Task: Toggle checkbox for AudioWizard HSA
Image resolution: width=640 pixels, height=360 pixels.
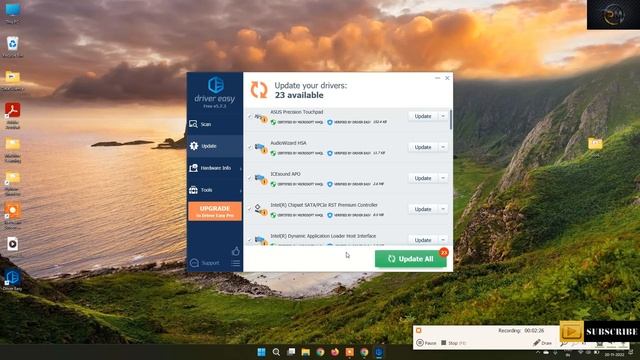Action: click(x=250, y=148)
